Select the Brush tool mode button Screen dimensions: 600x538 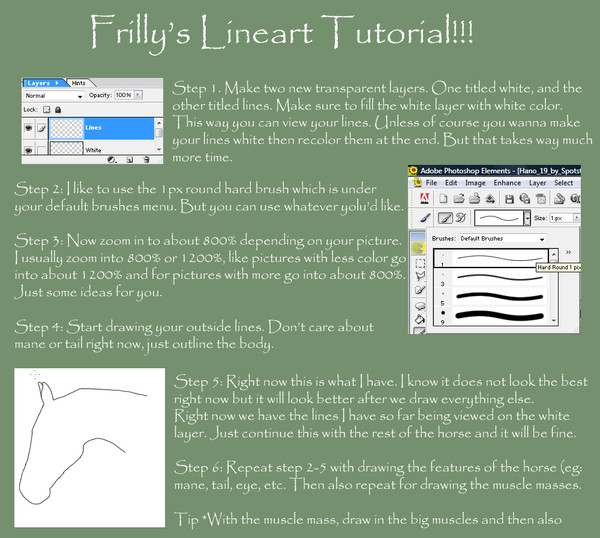tap(445, 218)
